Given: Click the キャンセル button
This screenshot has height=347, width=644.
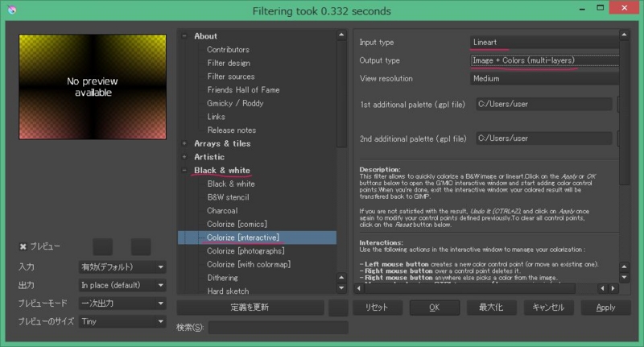Looking at the screenshot, I should 548,308.
